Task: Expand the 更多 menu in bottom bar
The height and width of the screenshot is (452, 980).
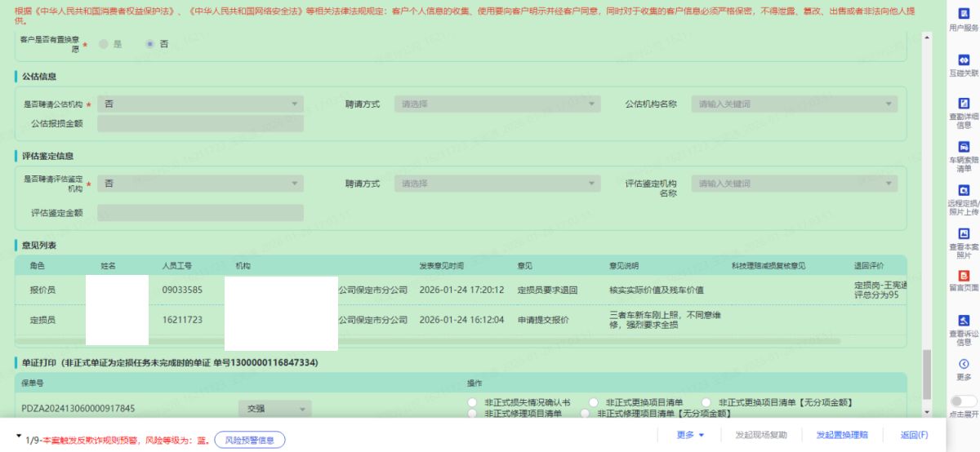Action: pos(690,435)
